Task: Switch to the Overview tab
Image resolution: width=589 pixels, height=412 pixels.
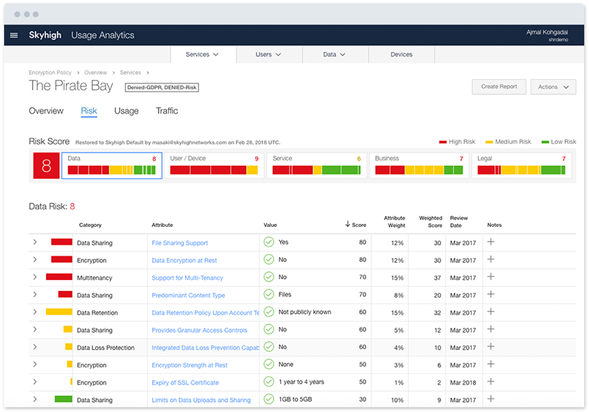Action: coord(46,111)
